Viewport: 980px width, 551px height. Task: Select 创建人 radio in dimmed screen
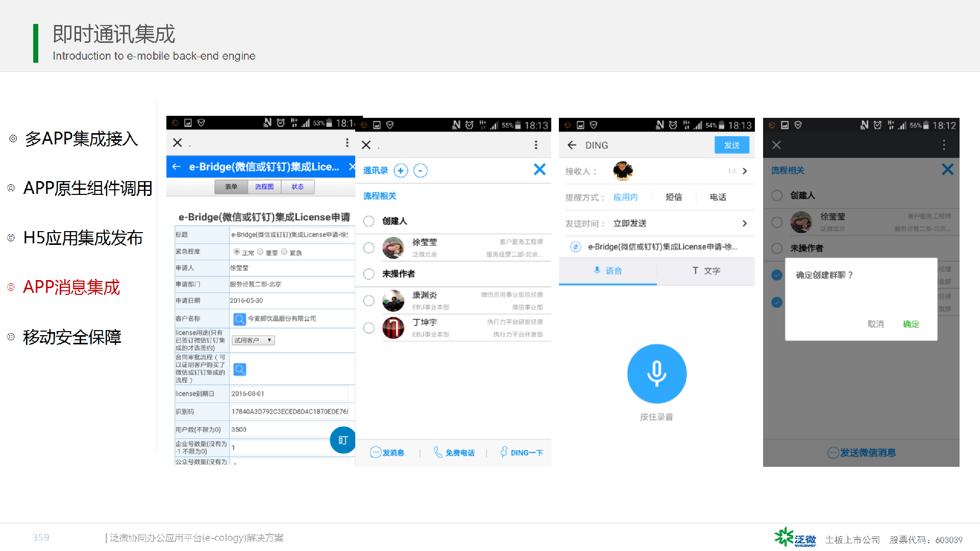777,195
